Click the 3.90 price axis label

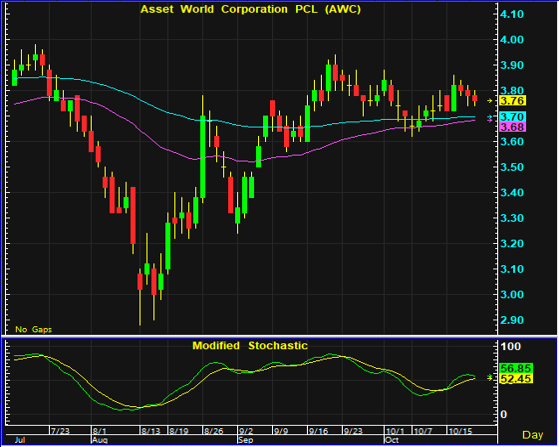tap(512, 65)
